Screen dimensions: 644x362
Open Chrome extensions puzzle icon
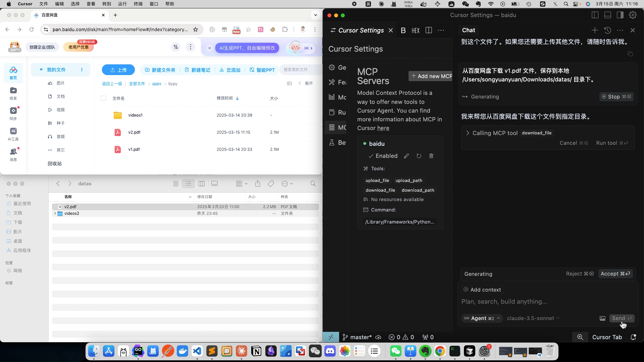pyautogui.click(x=285, y=29)
